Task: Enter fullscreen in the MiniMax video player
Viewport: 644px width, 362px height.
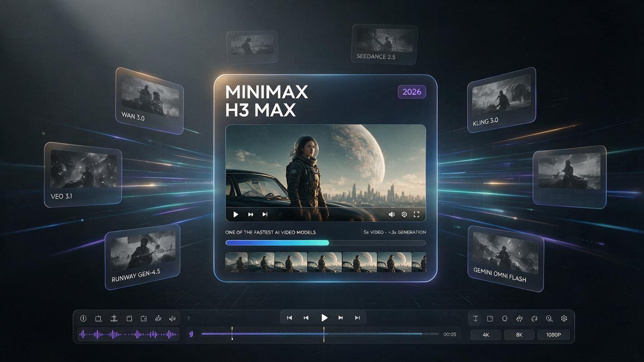Action: pyautogui.click(x=417, y=214)
